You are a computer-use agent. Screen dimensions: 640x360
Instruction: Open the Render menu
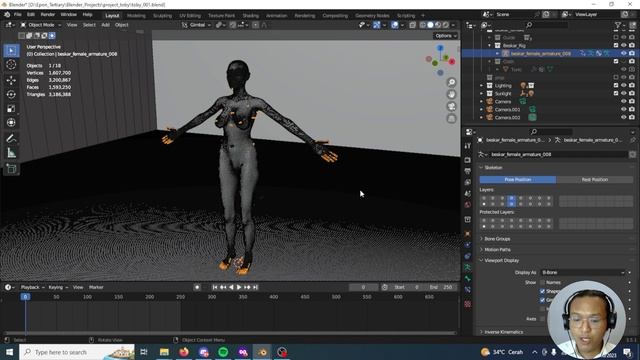click(x=47, y=14)
